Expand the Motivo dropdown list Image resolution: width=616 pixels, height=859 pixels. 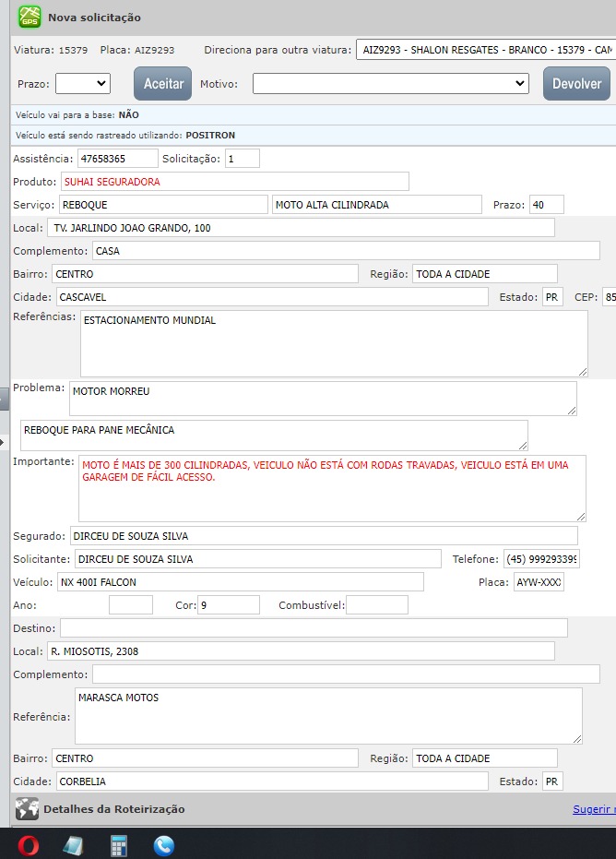click(x=390, y=84)
